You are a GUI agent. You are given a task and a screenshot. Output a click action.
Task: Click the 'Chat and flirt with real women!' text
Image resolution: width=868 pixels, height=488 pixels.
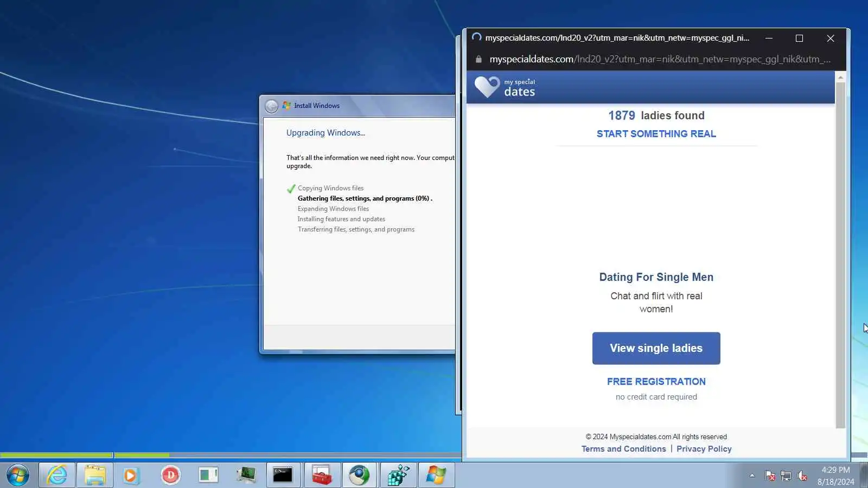(656, 303)
